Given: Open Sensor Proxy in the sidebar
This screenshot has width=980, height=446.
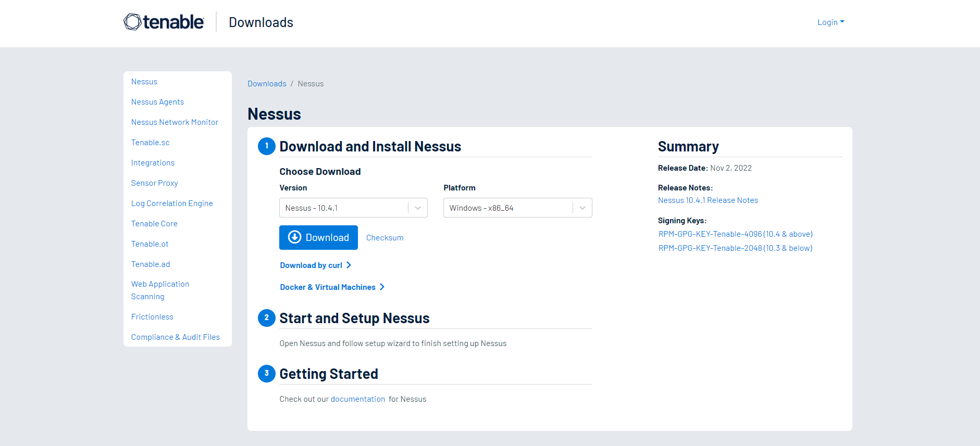Looking at the screenshot, I should 155,183.
